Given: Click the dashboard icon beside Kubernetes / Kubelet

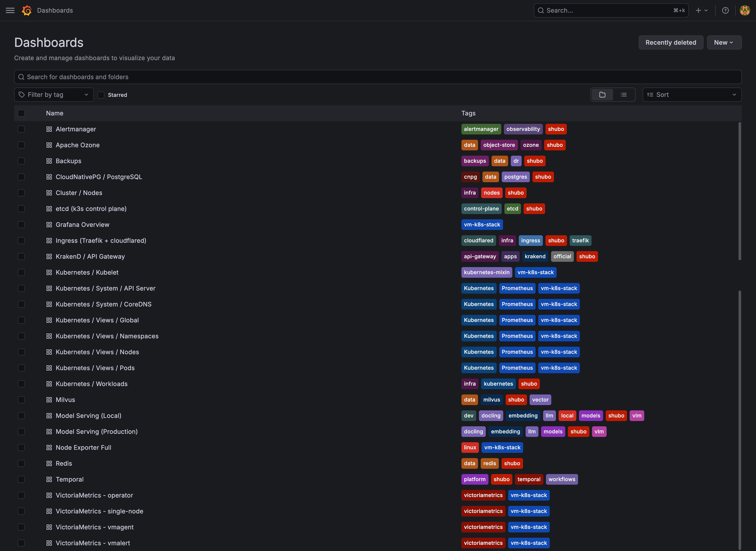Looking at the screenshot, I should (x=49, y=273).
